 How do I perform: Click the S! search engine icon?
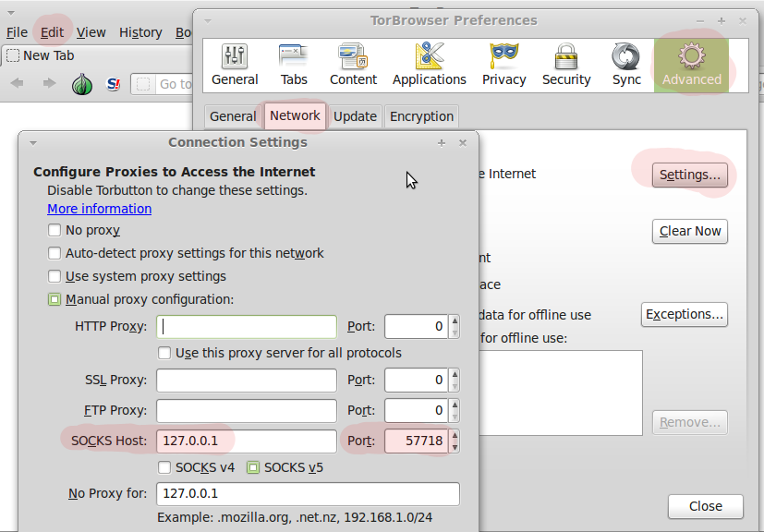click(113, 84)
